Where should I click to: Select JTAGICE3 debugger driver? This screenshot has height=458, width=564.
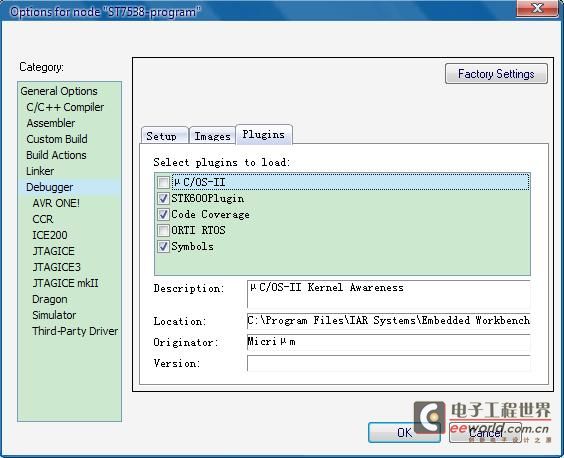[x=56, y=267]
